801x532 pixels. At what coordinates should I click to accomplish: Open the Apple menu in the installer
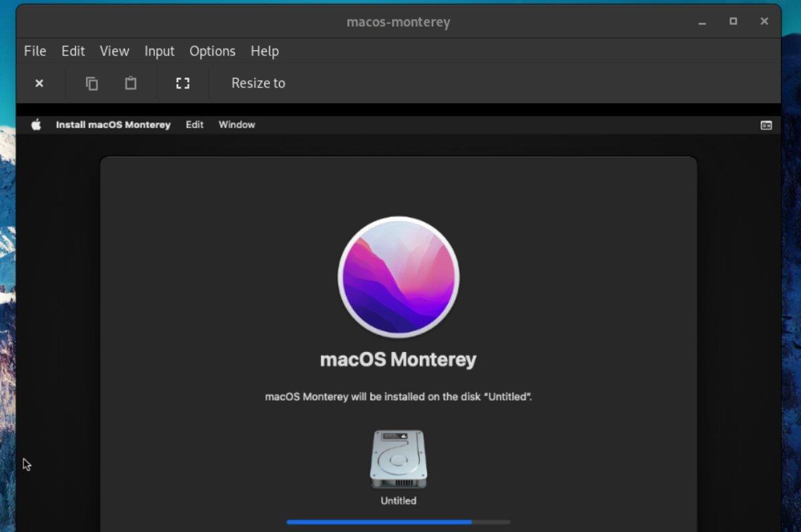[36, 124]
